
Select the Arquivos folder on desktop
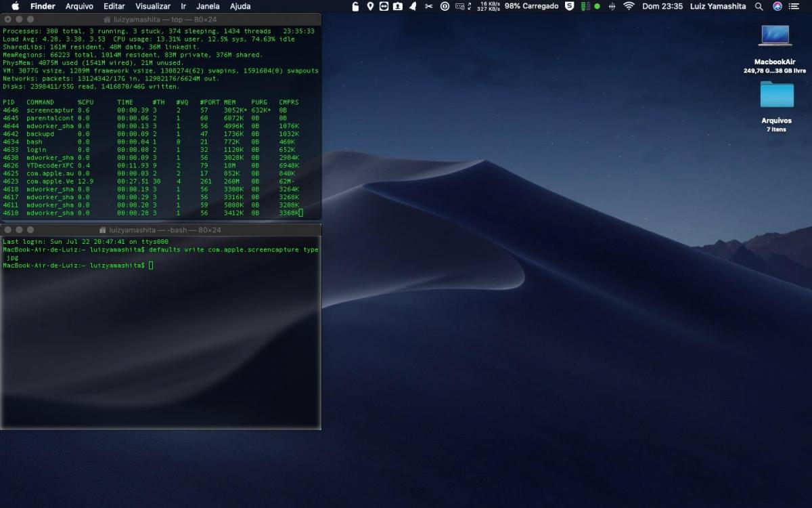tap(776, 94)
